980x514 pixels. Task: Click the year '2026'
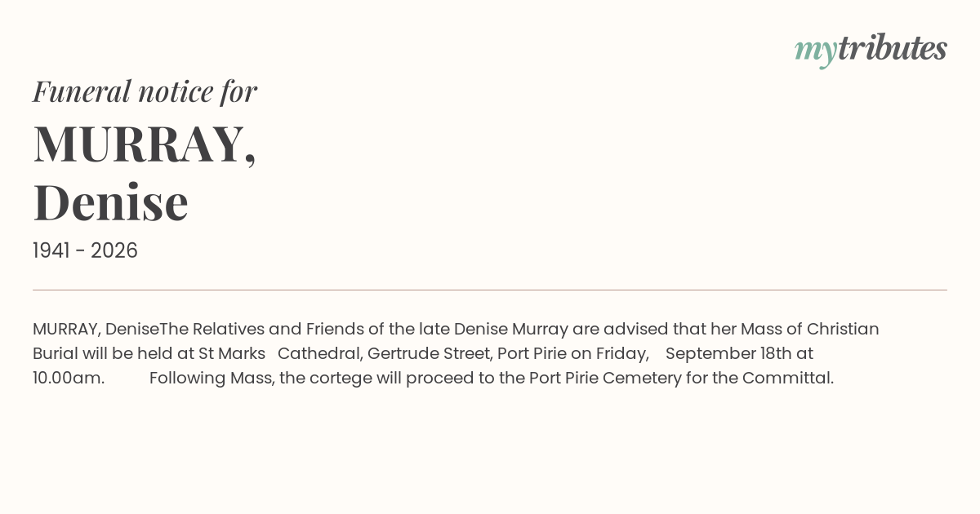[x=114, y=250]
